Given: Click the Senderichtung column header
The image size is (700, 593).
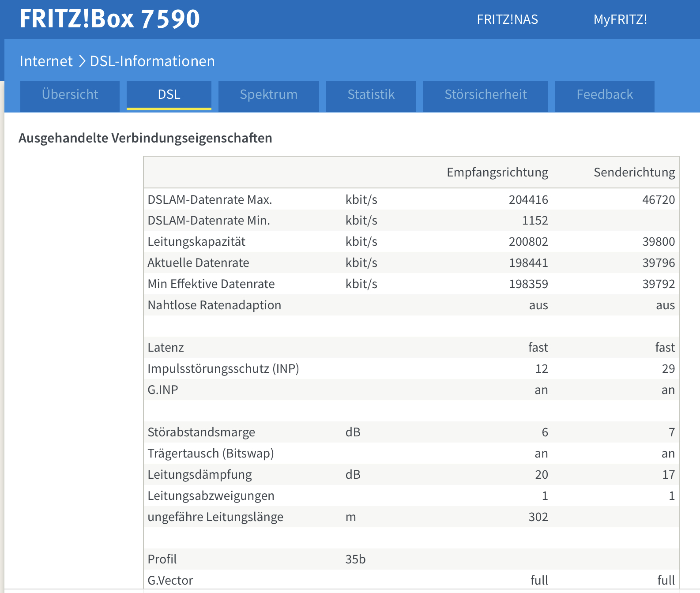Looking at the screenshot, I should point(634,172).
